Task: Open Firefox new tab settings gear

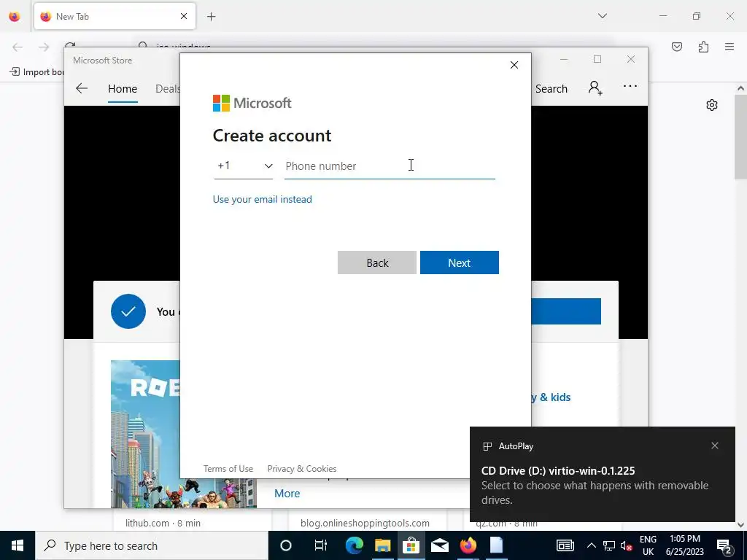Action: click(x=712, y=105)
